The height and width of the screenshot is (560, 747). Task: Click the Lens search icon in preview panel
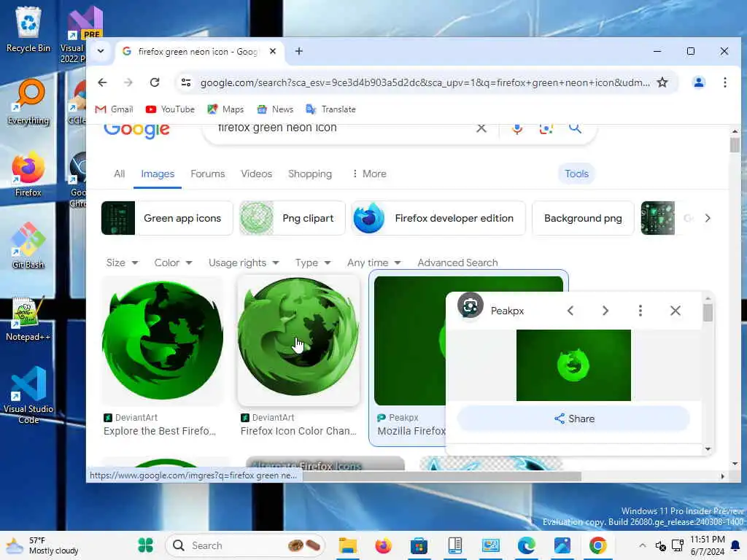point(471,306)
